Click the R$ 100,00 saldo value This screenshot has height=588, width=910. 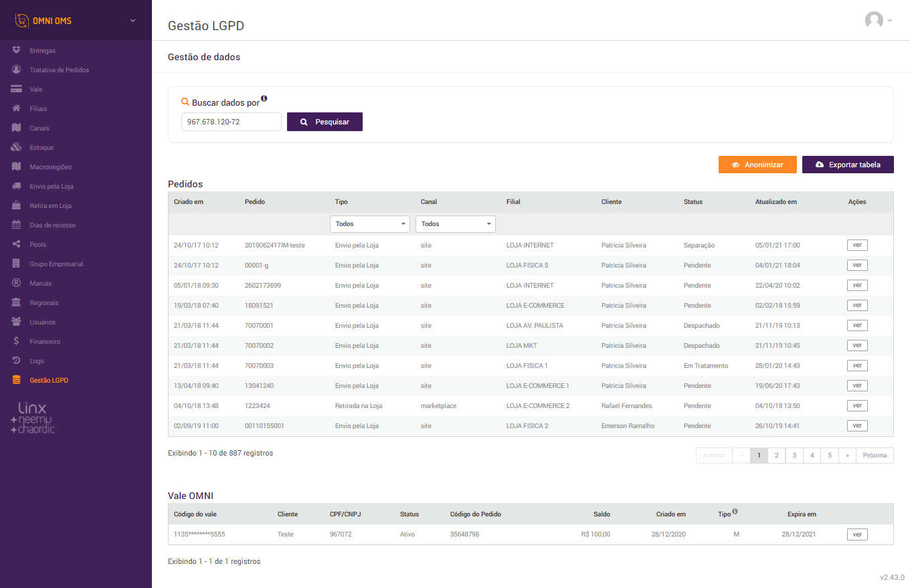pyautogui.click(x=596, y=534)
